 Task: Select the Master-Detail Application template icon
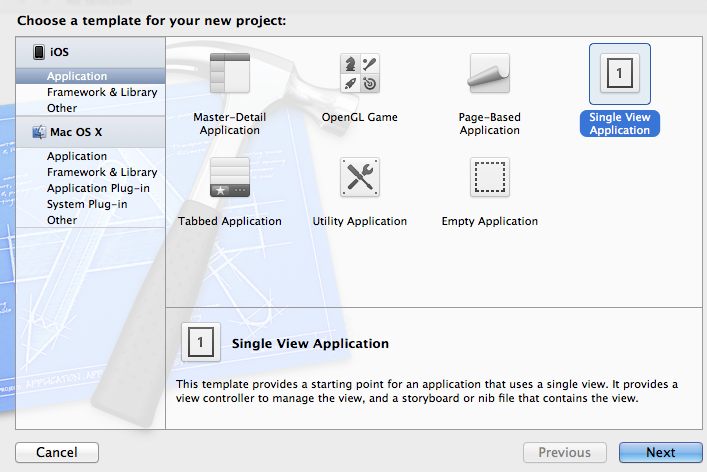pyautogui.click(x=230, y=73)
